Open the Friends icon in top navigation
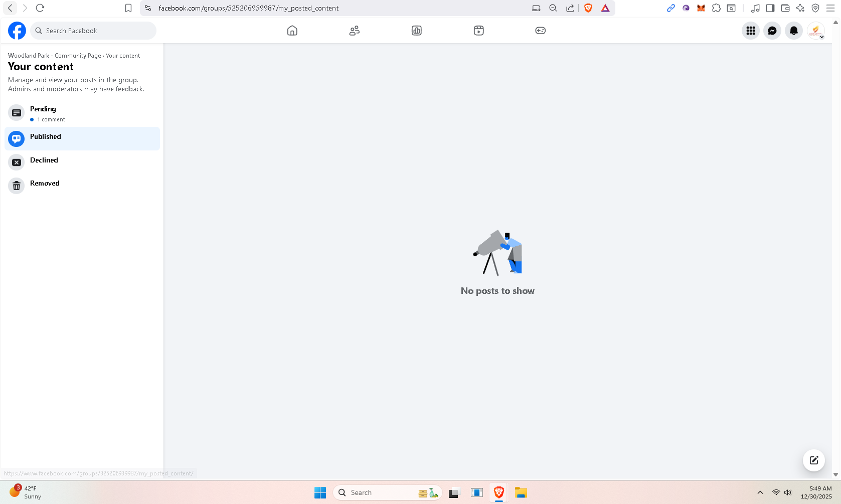Image resolution: width=841 pixels, height=504 pixels. coord(355,31)
